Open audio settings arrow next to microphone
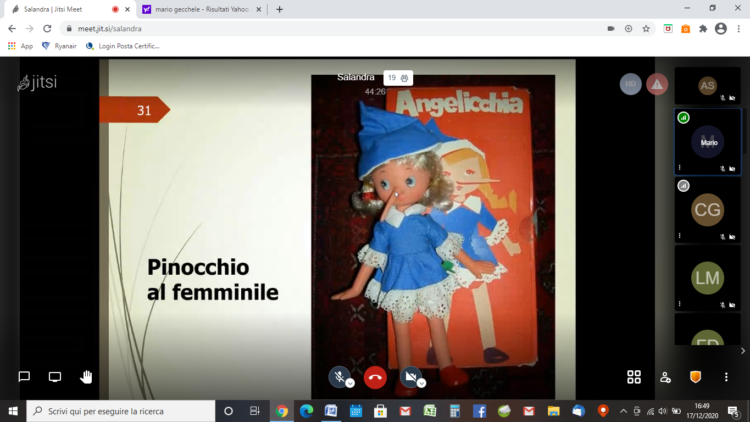Image resolution: width=750 pixels, height=422 pixels. [350, 383]
